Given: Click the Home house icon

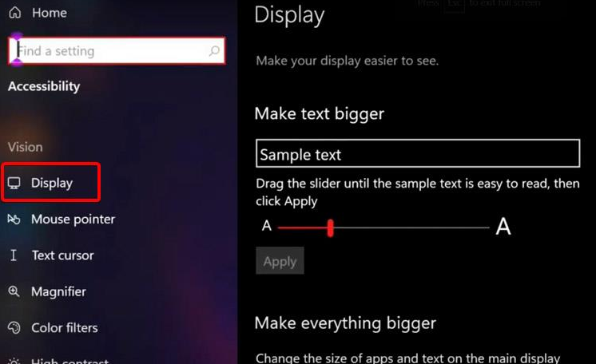Looking at the screenshot, I should [15, 13].
